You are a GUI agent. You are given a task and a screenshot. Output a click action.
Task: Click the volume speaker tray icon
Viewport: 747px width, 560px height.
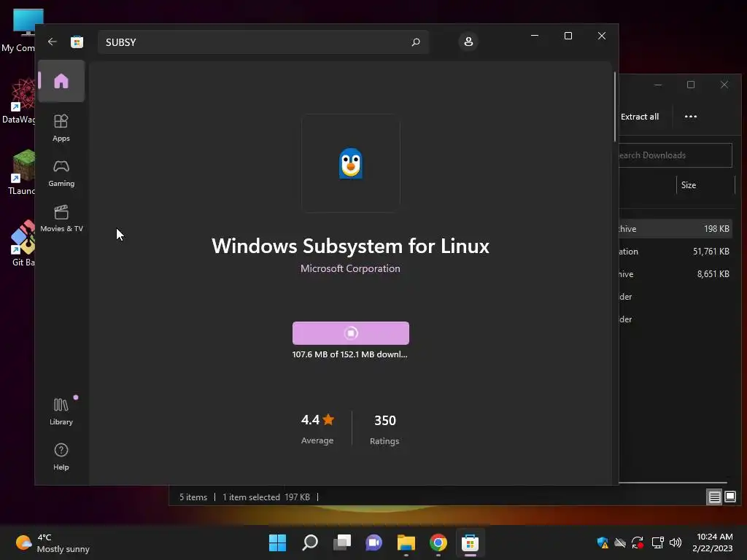pyautogui.click(x=675, y=542)
